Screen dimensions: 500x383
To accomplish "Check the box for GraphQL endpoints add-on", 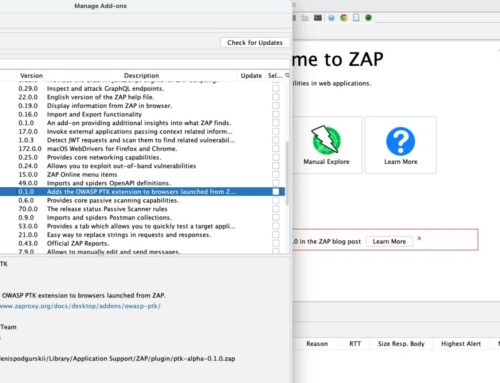I will [x=276, y=88].
